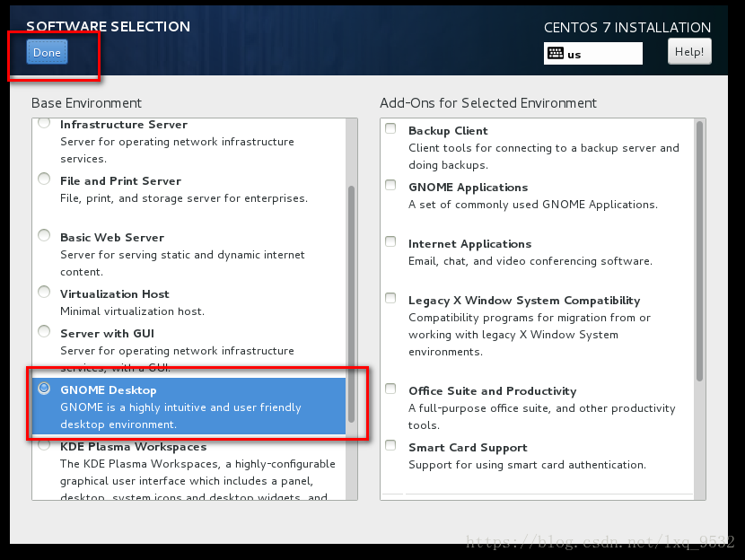The width and height of the screenshot is (745, 560).
Task: Click the Add-Ons list scrollbar
Action: click(699, 251)
